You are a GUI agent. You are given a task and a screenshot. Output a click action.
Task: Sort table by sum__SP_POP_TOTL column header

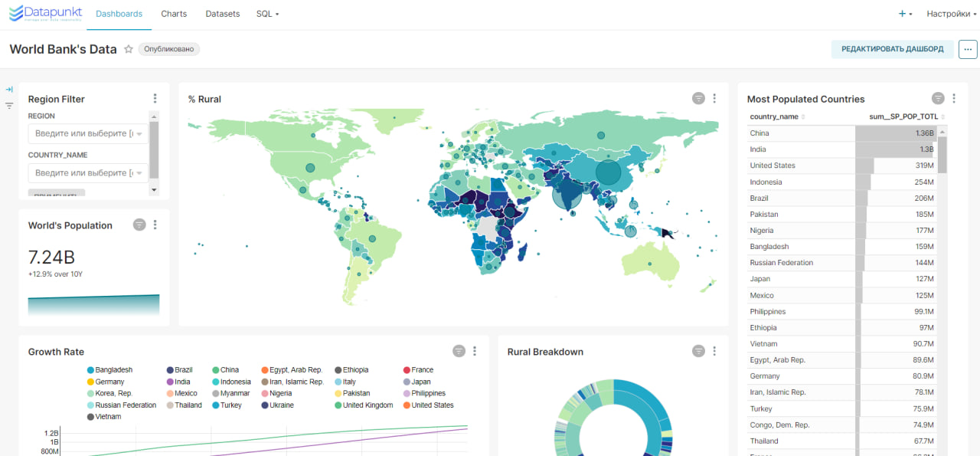click(x=903, y=116)
